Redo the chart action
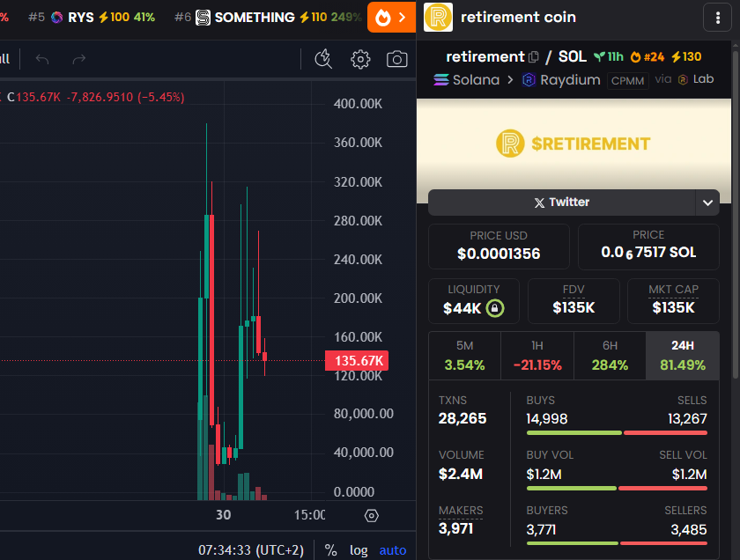Viewport: 740px width, 560px height. pyautogui.click(x=78, y=59)
